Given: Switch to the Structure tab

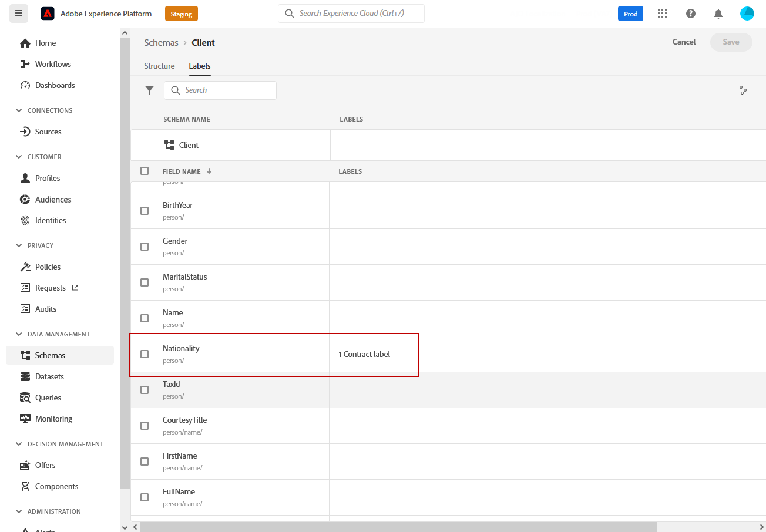Looking at the screenshot, I should coord(159,66).
